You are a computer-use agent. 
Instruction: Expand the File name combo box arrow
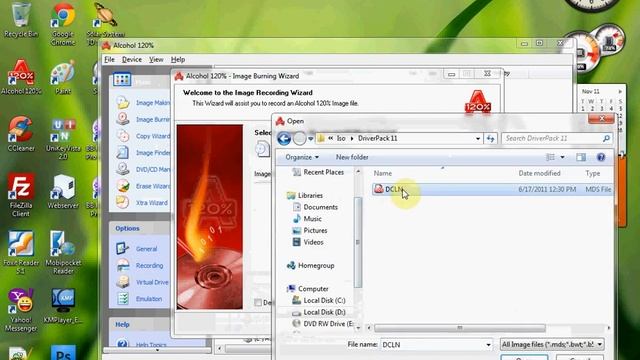[x=488, y=345]
